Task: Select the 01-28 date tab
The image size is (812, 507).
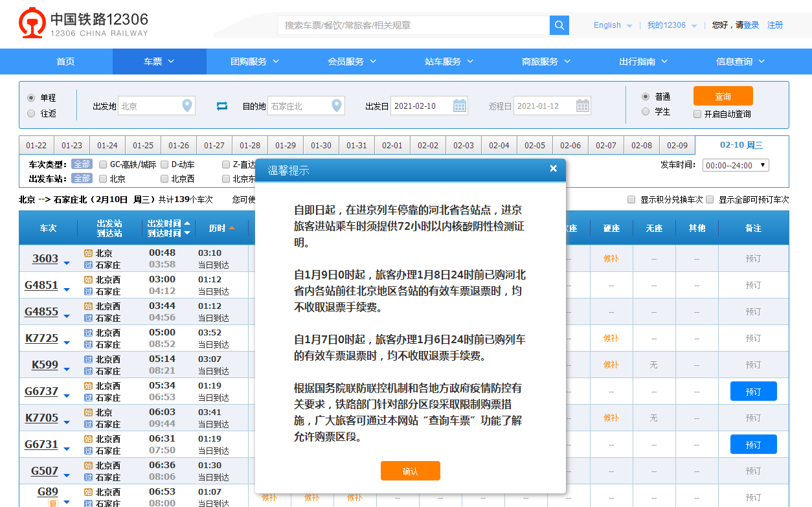Action: point(250,146)
